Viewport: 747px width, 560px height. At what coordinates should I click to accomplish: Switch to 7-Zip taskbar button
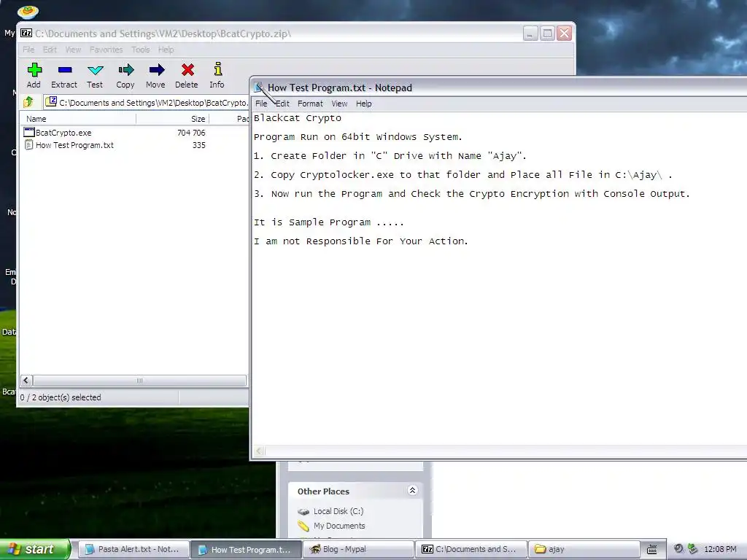[x=471, y=549]
